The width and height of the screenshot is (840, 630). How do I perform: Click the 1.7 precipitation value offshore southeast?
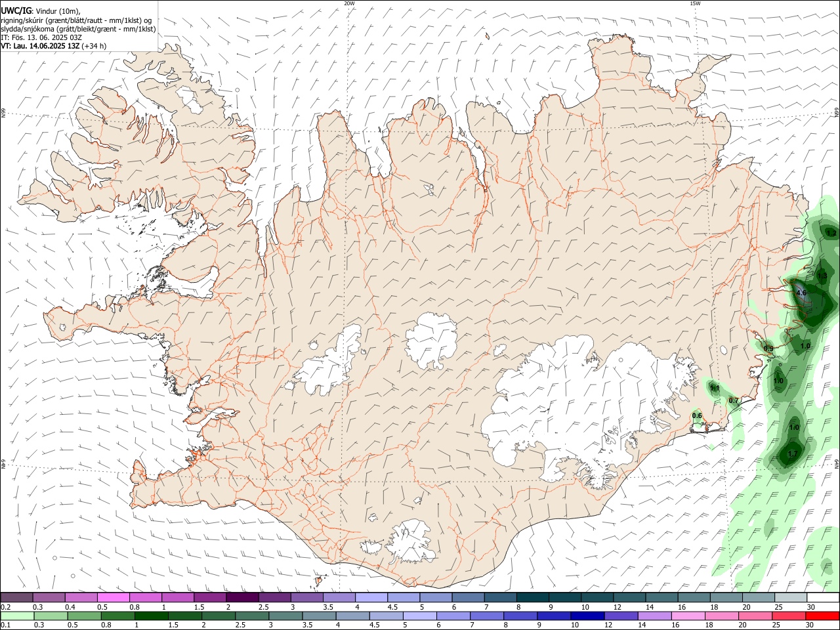coord(793,453)
